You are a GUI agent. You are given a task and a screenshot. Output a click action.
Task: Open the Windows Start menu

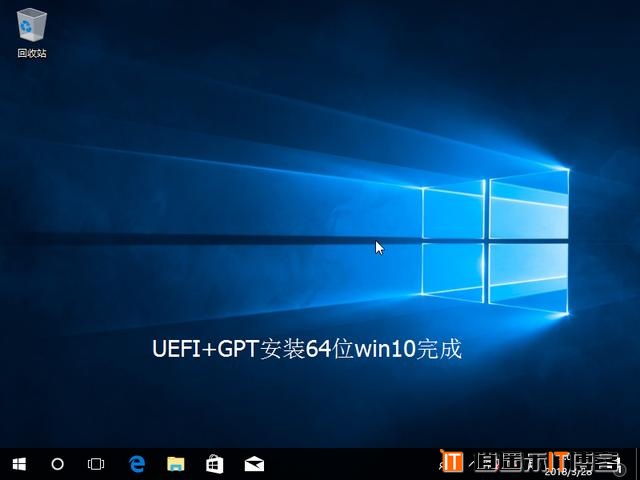pyautogui.click(x=19, y=464)
